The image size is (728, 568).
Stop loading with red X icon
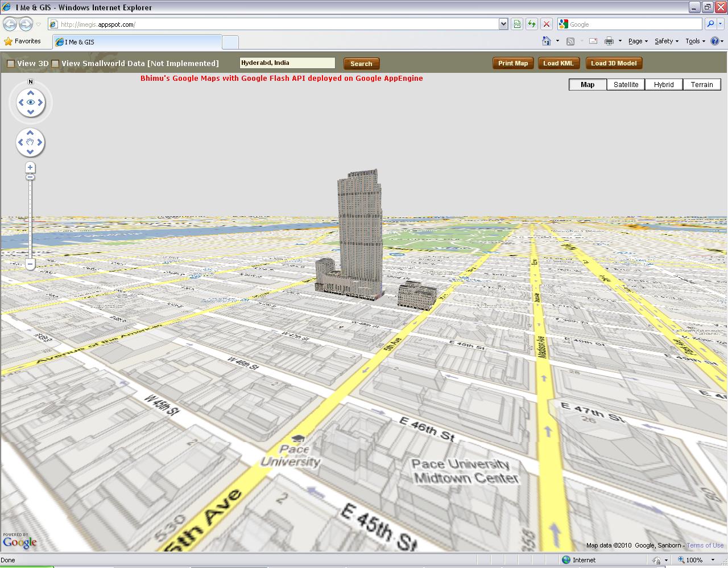click(x=547, y=24)
